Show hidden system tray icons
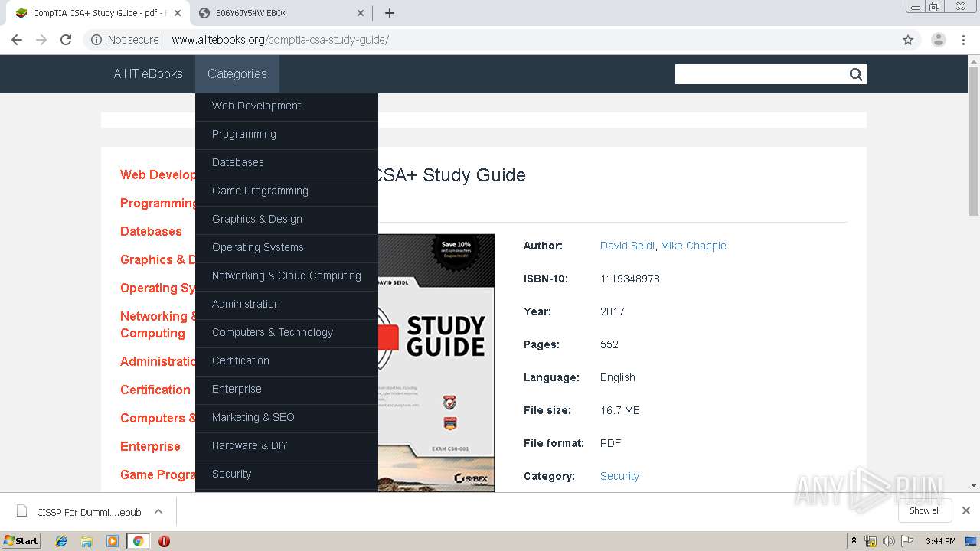The image size is (980, 551). click(854, 541)
